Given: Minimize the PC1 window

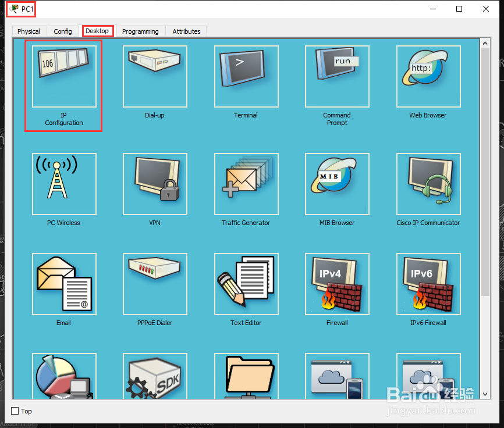Looking at the screenshot, I should (433, 9).
